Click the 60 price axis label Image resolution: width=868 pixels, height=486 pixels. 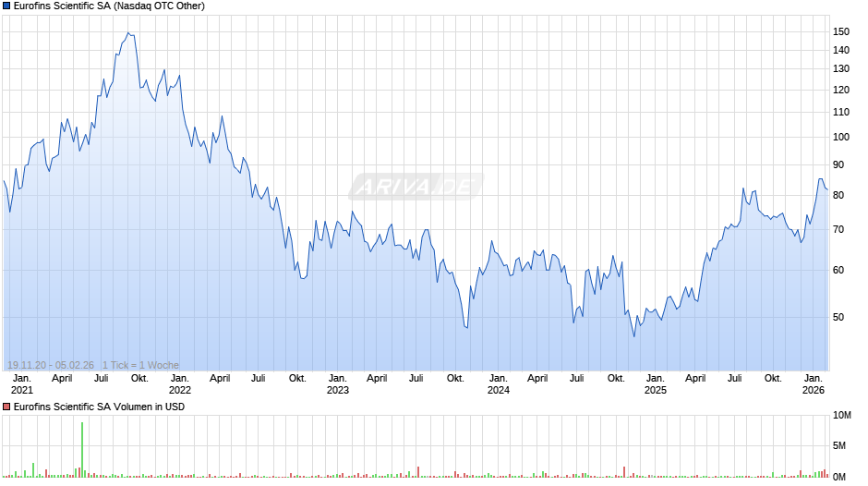[838, 270]
